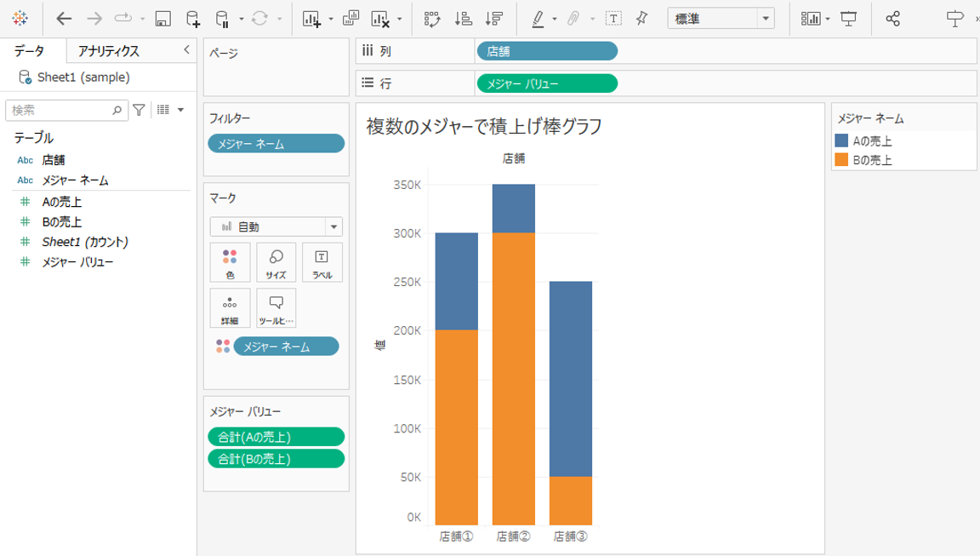Open the 標準 fit dropdown
The height and width of the screenshot is (556, 980).
tap(721, 19)
